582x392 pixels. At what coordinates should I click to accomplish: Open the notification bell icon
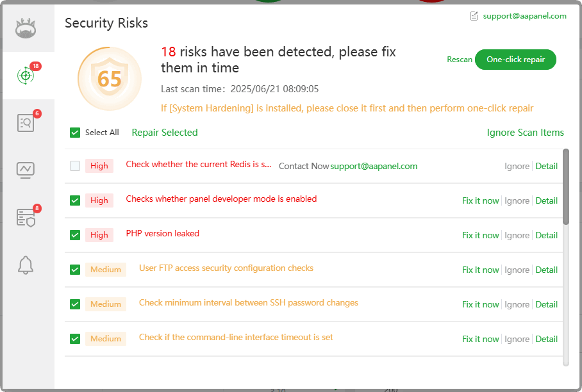(x=26, y=265)
